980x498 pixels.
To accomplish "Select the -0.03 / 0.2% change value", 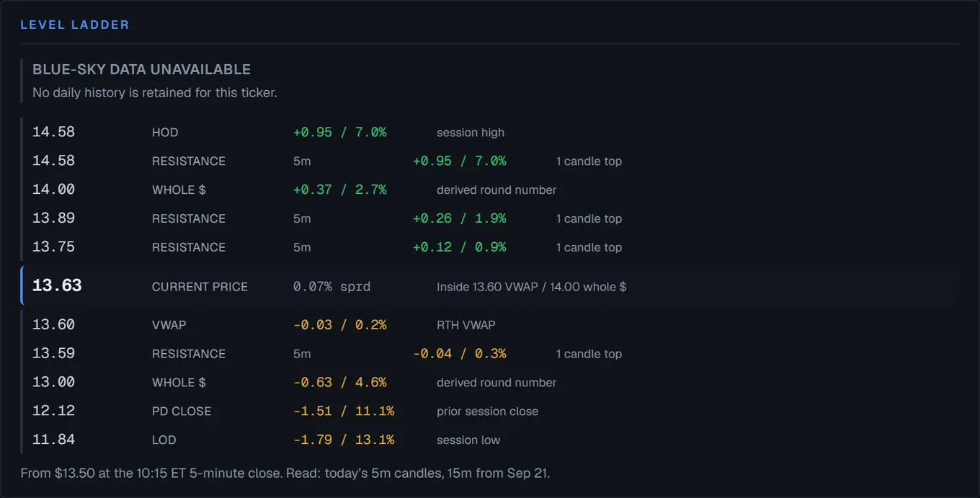I will click(x=340, y=326).
